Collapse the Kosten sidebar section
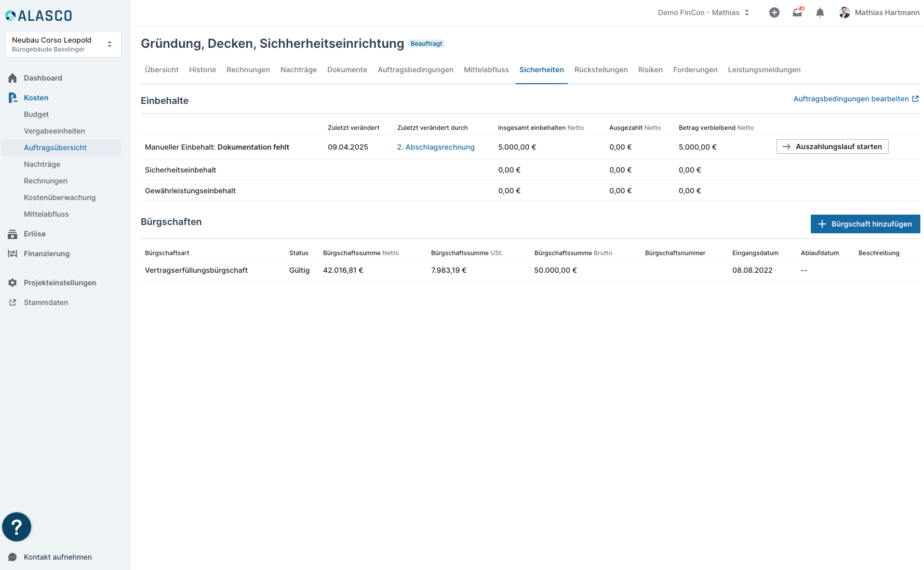924x570 pixels. (x=36, y=98)
